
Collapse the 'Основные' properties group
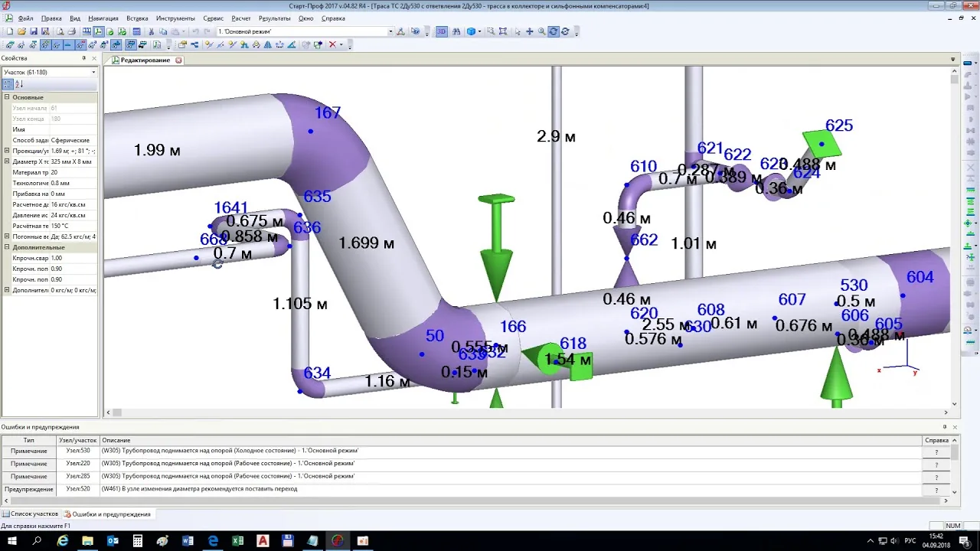click(x=7, y=97)
